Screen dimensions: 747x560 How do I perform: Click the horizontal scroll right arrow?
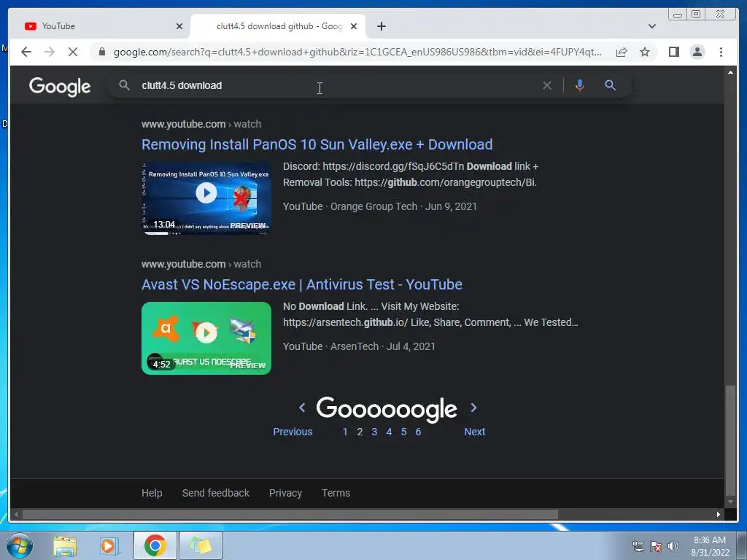tap(719, 514)
